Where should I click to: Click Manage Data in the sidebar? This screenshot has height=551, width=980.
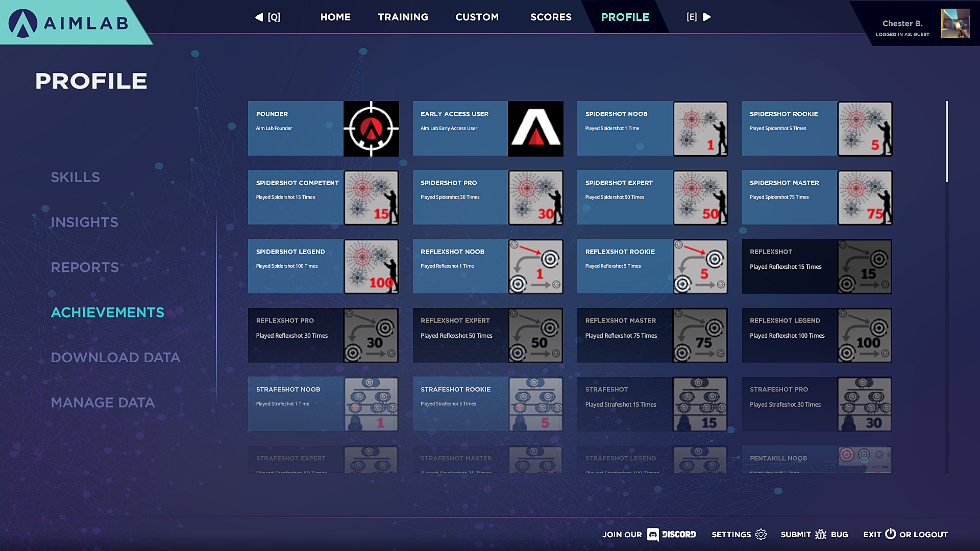(103, 403)
